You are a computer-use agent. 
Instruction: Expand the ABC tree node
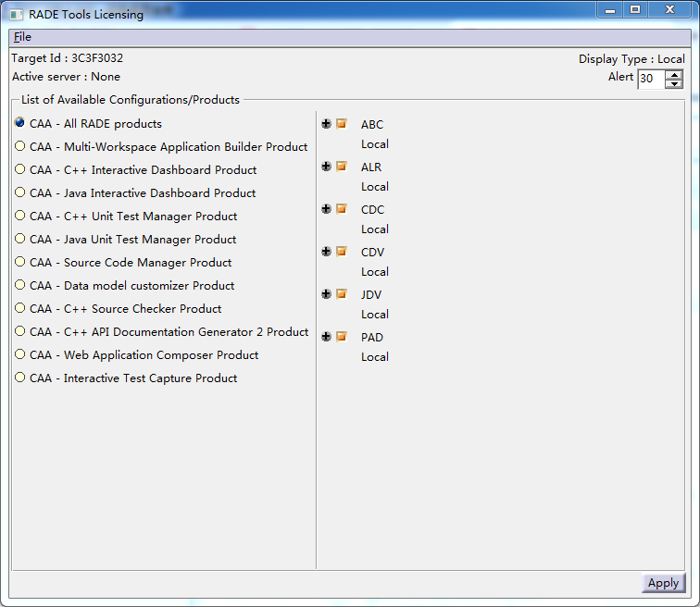[x=326, y=124]
